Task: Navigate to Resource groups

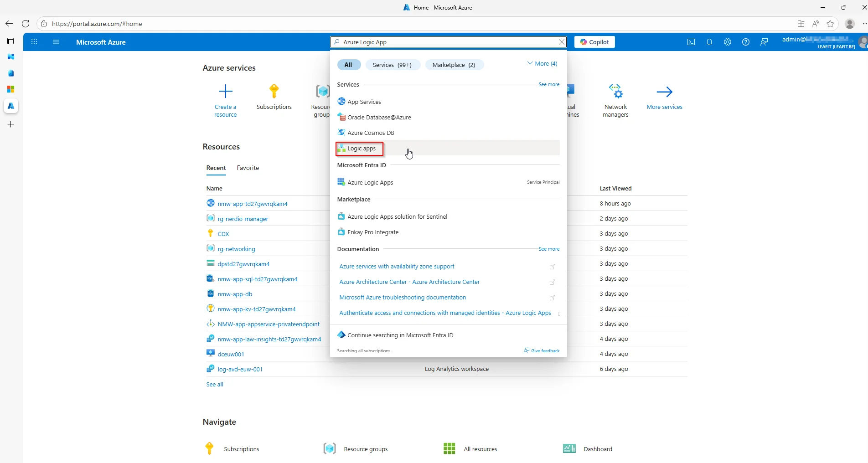Action: point(356,449)
